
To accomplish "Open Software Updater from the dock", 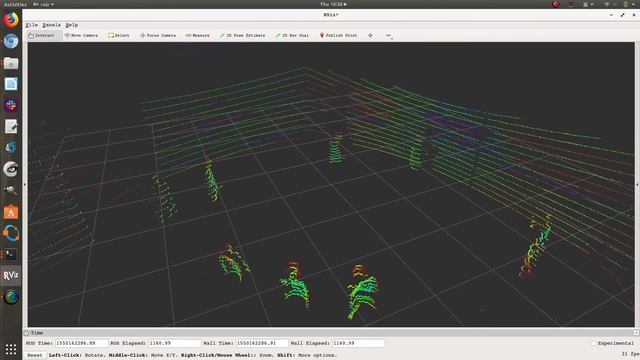I will click(x=11, y=233).
